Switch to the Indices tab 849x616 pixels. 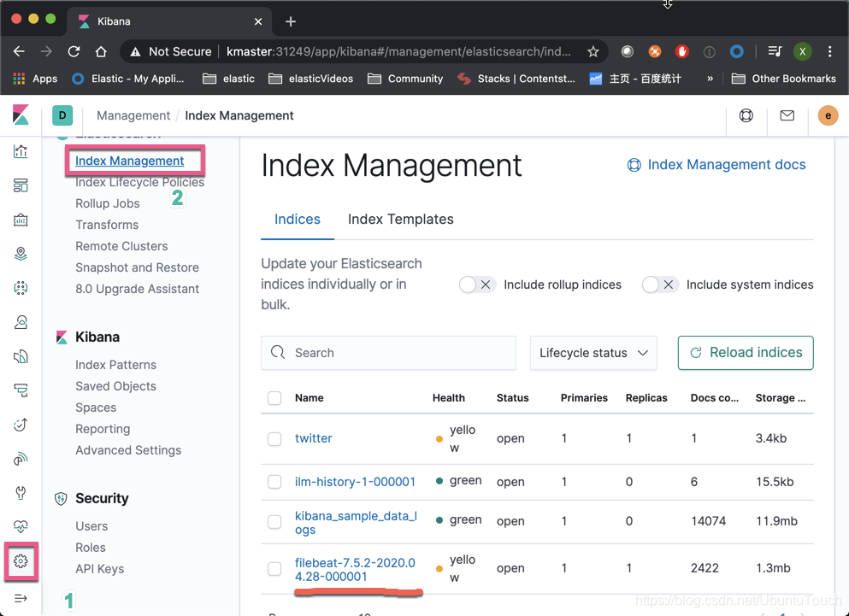point(298,220)
